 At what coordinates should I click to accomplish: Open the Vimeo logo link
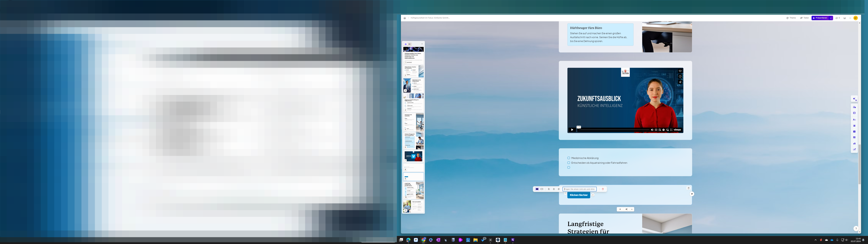[x=677, y=130]
